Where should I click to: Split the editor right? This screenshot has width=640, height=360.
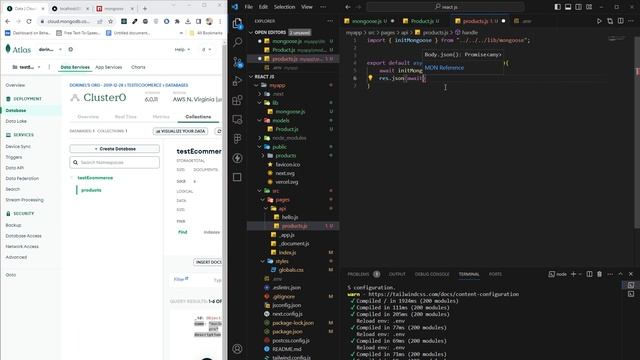[620, 21]
